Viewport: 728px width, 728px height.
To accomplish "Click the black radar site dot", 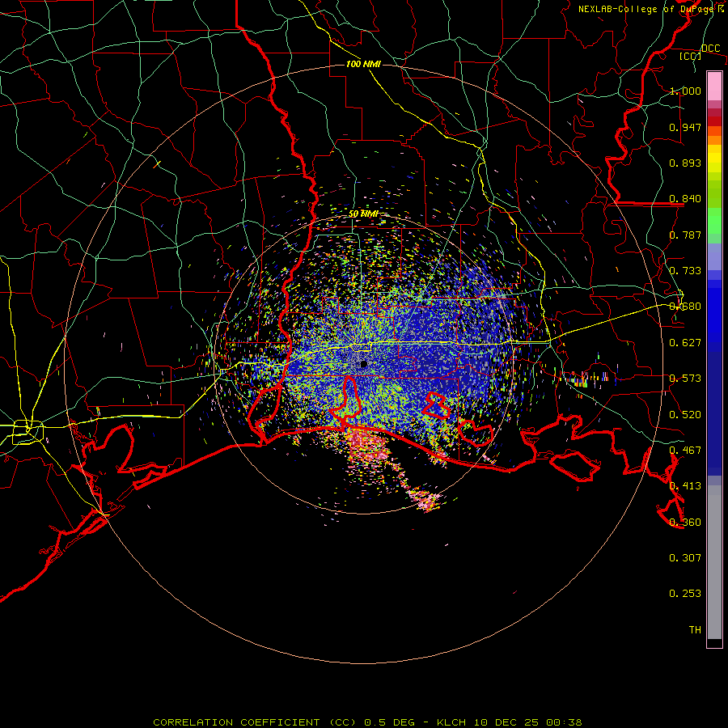I will [x=364, y=364].
